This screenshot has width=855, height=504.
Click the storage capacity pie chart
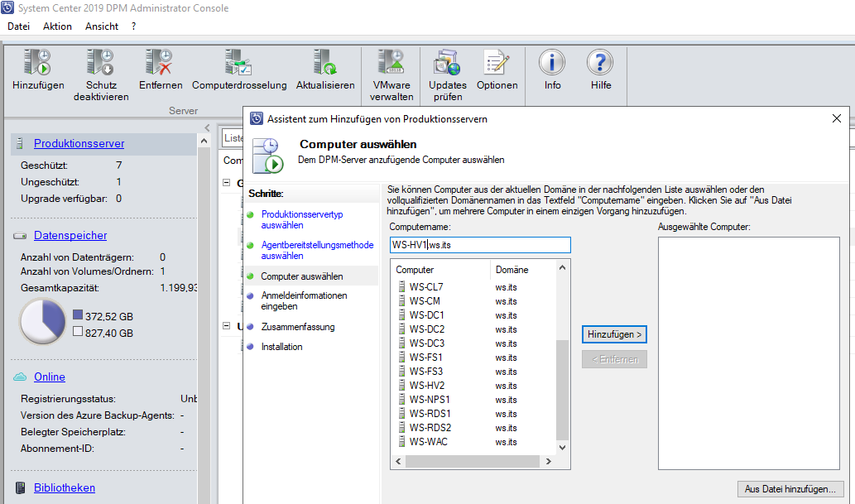(42, 321)
